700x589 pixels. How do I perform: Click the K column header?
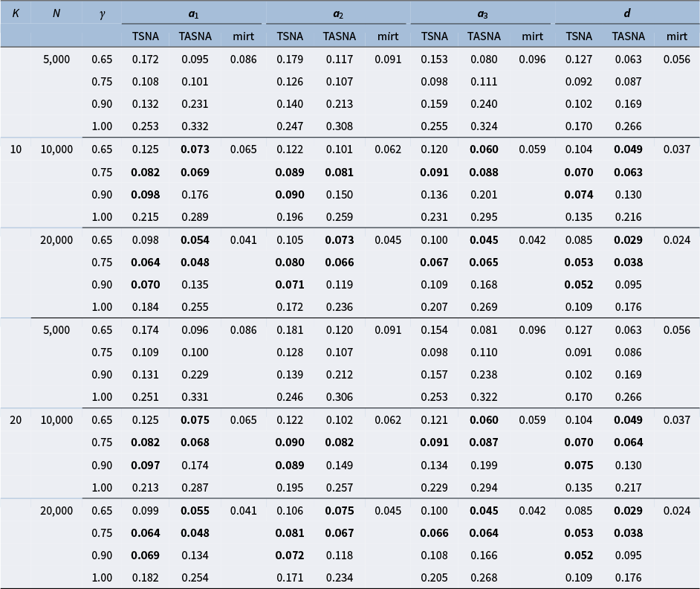coord(16,13)
